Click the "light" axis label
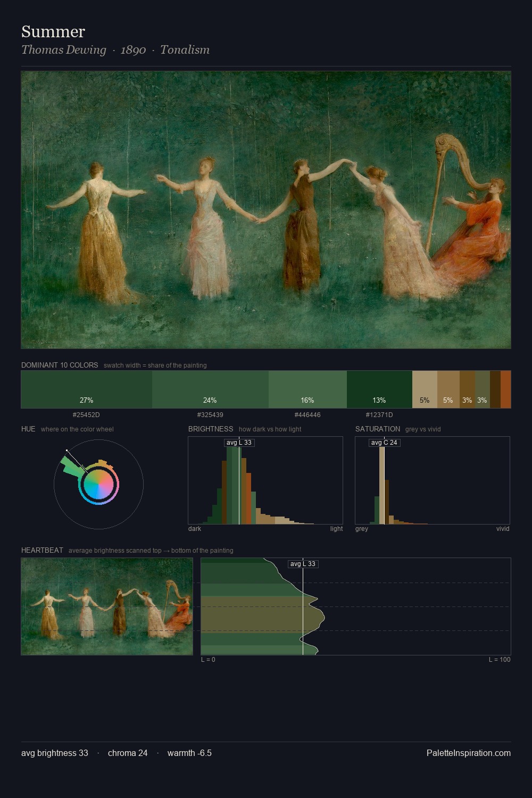The width and height of the screenshot is (532, 798). tap(336, 529)
